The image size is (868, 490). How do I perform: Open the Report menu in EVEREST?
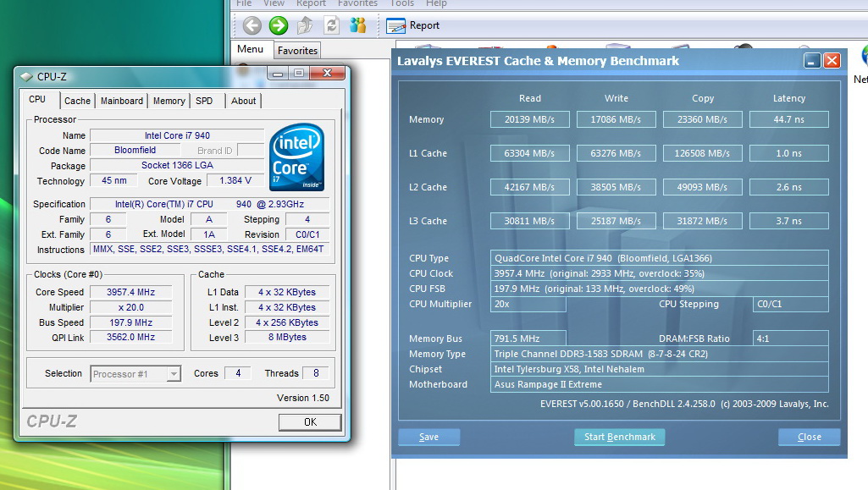311,3
